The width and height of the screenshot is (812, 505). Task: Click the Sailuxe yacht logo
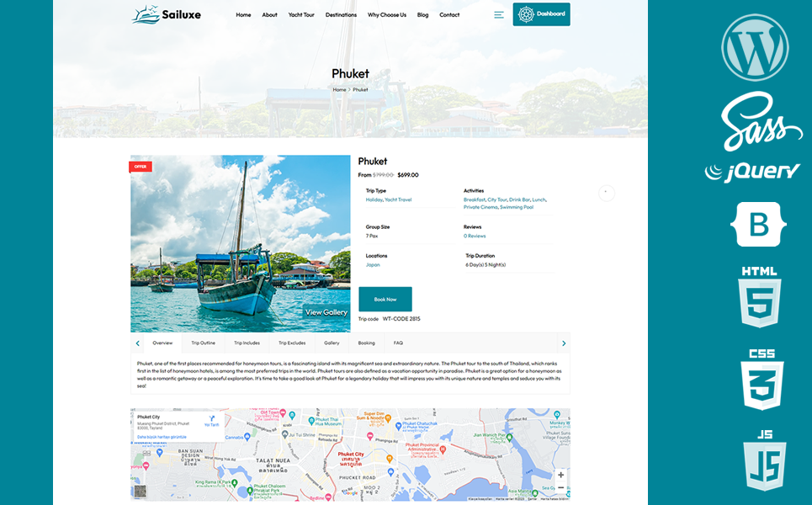pyautogui.click(x=167, y=14)
